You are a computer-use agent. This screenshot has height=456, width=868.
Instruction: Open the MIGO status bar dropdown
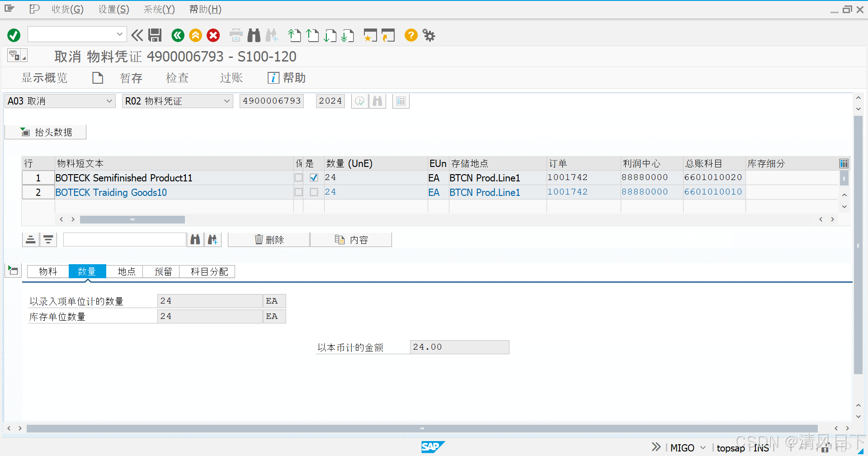(x=703, y=447)
